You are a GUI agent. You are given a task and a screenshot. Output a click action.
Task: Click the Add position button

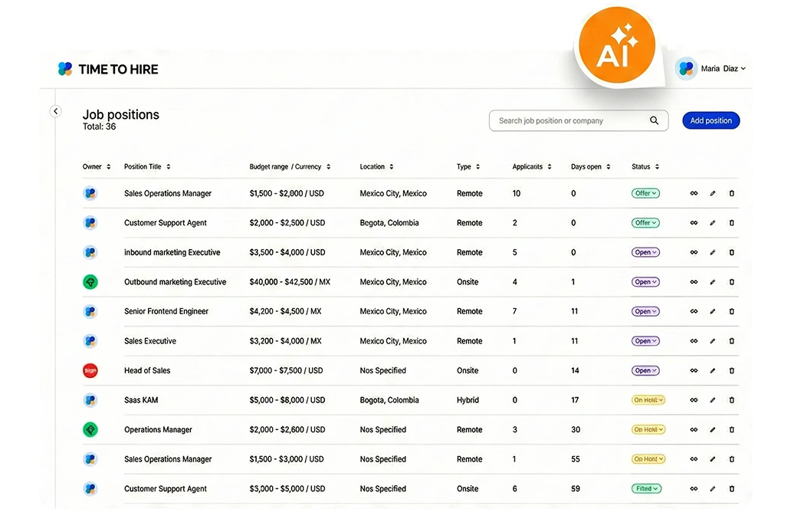(711, 120)
